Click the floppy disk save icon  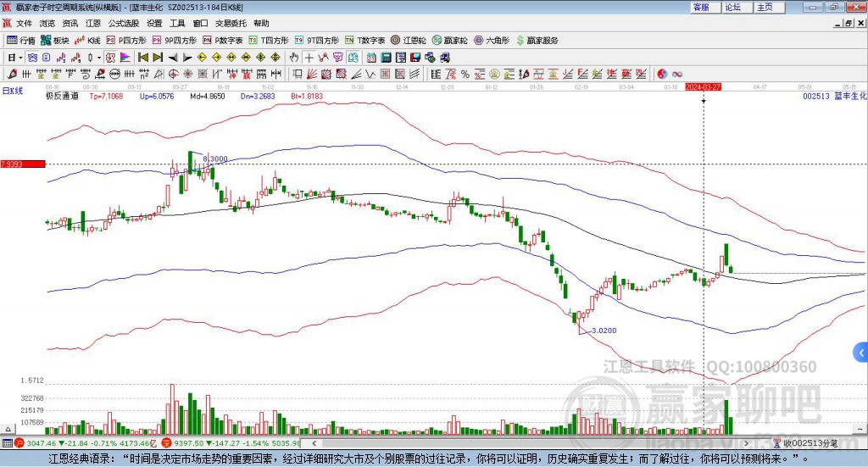tap(415, 58)
